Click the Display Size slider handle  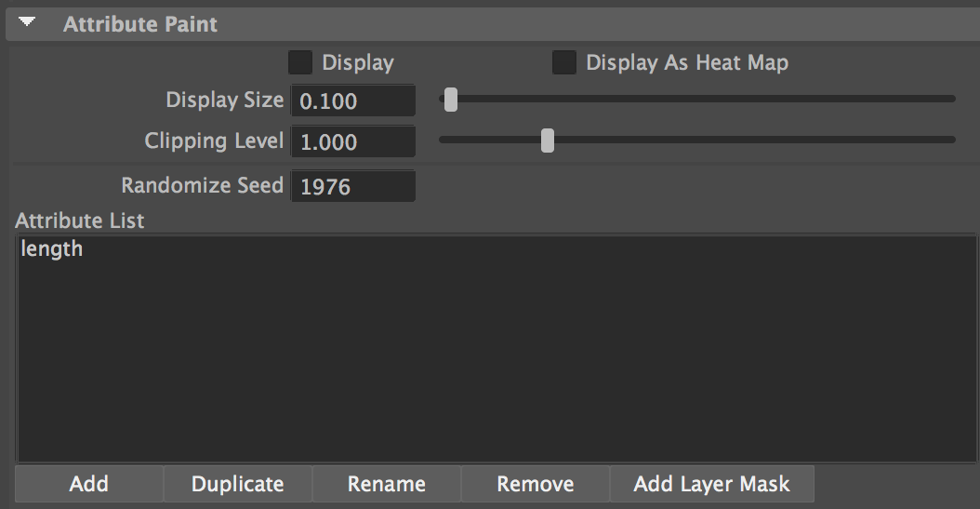(451, 100)
